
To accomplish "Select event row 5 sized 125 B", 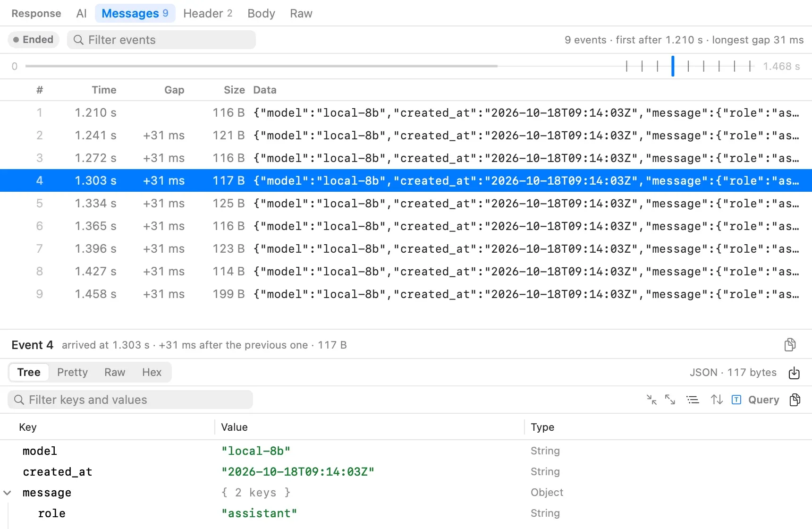I will coord(406,203).
